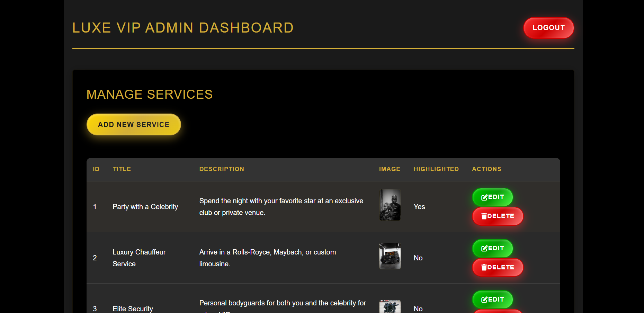Click the ID column header
This screenshot has height=313, width=644.
(96, 169)
